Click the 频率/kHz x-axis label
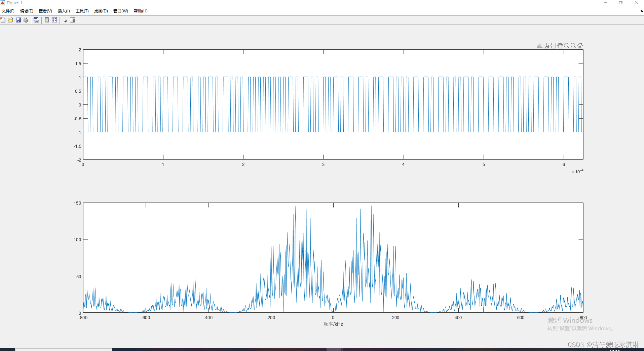 click(333, 324)
